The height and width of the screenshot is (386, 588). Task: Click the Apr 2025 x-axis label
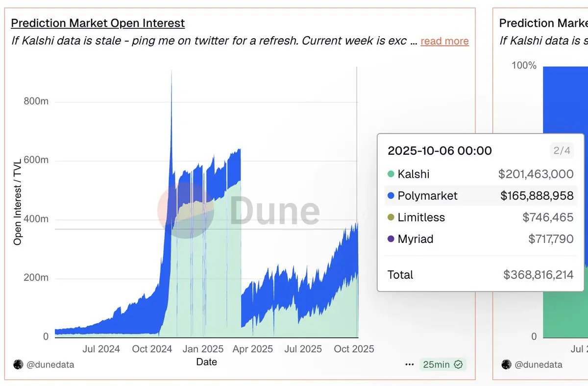pos(253,349)
